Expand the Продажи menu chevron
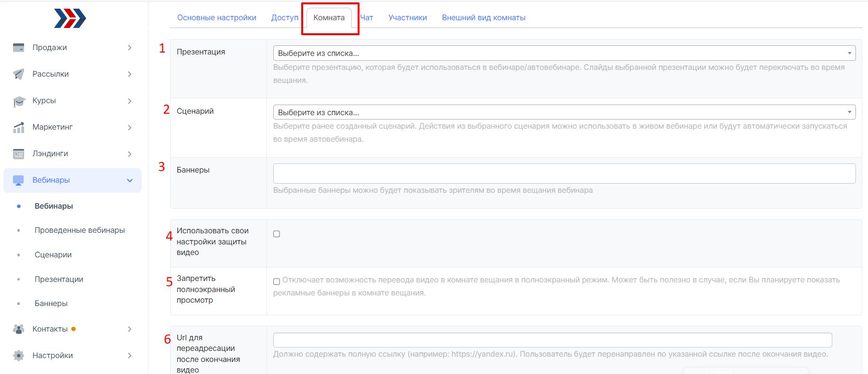 coord(130,48)
